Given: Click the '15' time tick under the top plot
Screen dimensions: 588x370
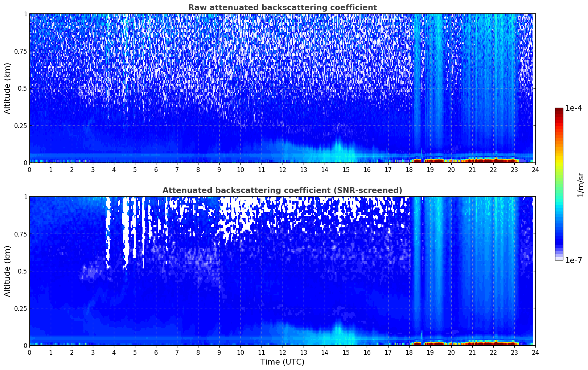Looking at the screenshot, I should [x=346, y=169].
